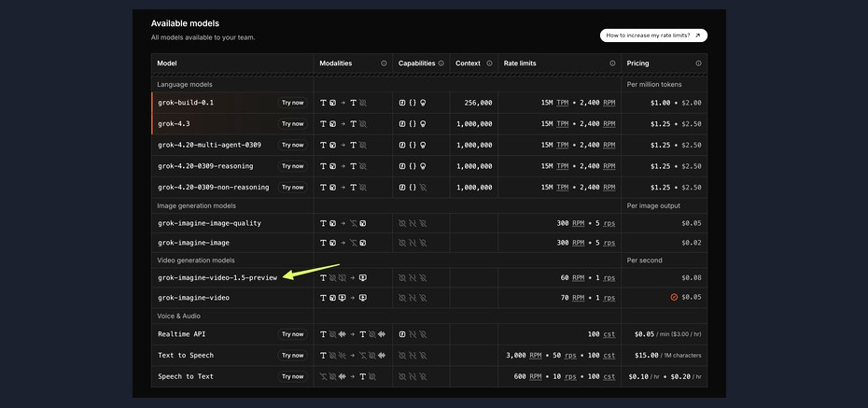Select the grok-build-0.1 model name

[x=186, y=103]
